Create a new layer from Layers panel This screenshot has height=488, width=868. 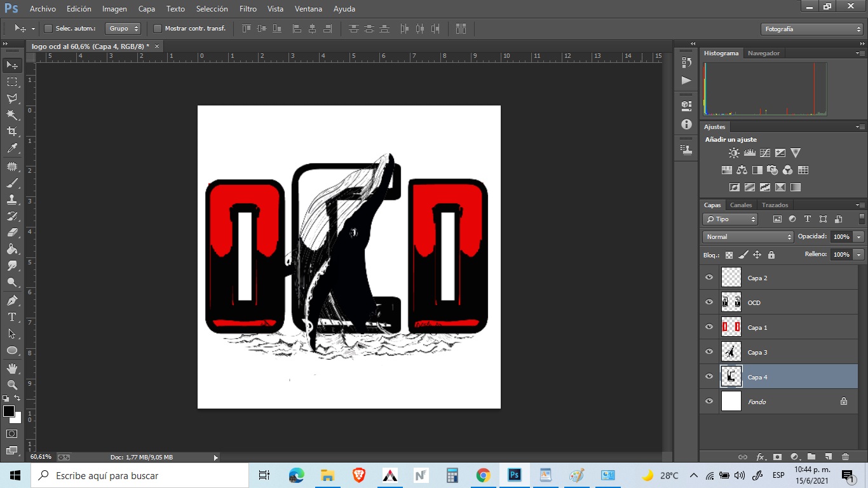[828, 457]
